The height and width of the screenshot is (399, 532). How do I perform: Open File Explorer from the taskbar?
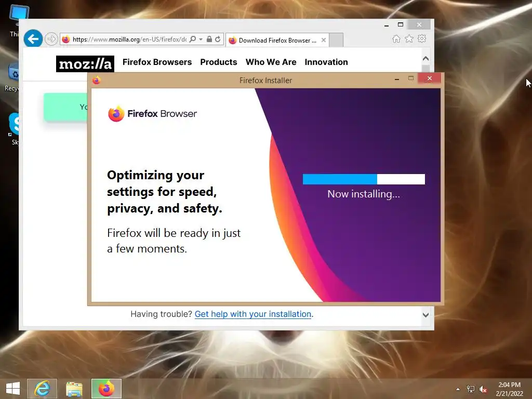pos(74,389)
